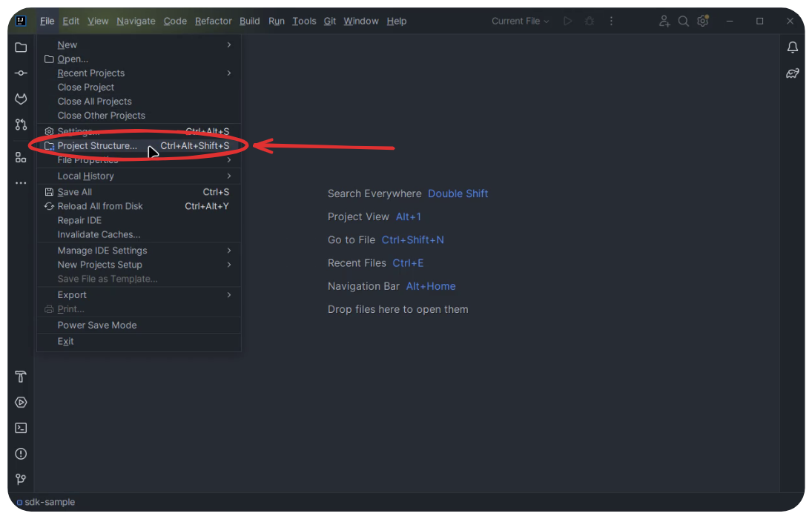This screenshot has height=519, width=812.
Task: Open the Navigate menu
Action: [136, 22]
